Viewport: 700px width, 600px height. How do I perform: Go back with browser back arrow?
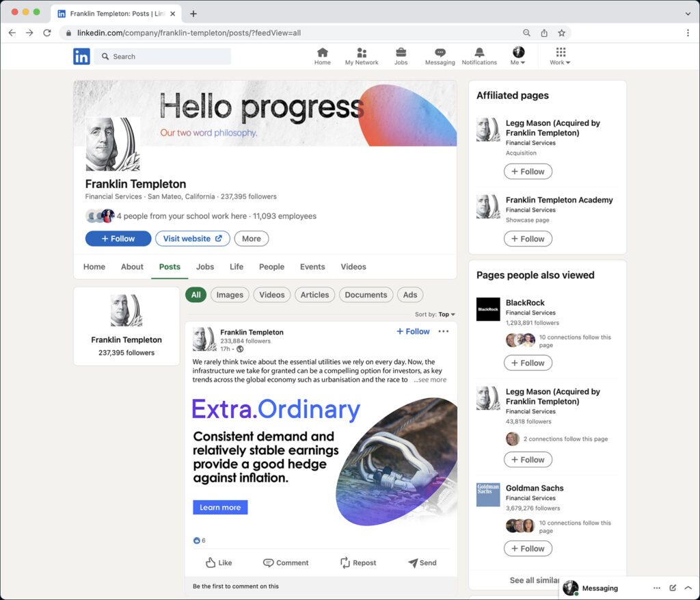12,33
